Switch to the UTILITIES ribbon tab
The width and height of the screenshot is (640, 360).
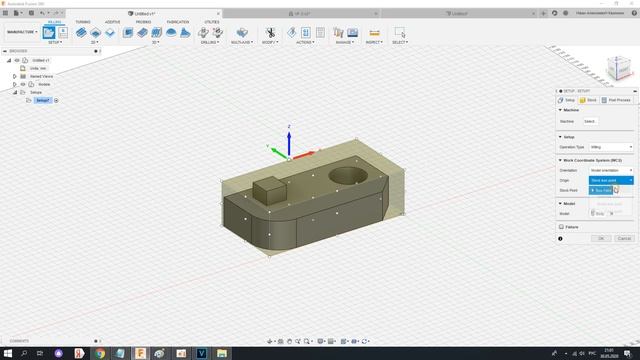coord(212,22)
